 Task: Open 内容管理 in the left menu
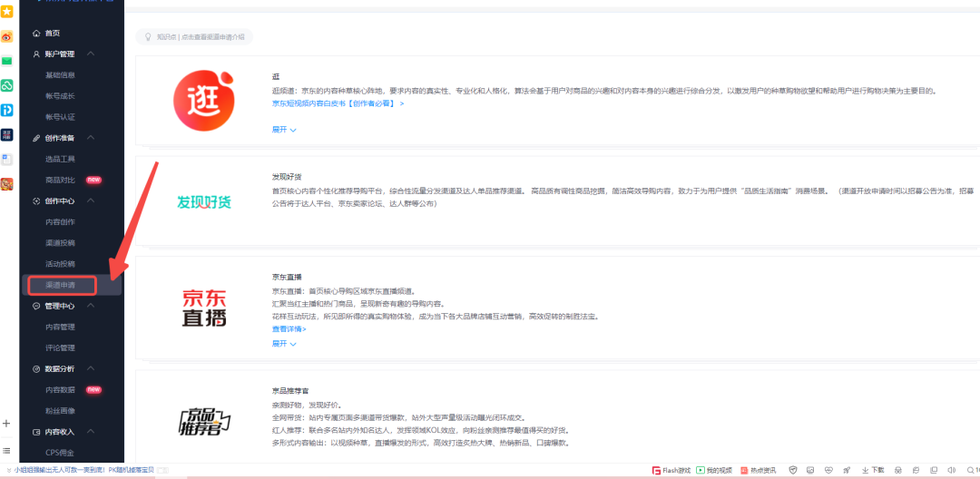(x=60, y=327)
